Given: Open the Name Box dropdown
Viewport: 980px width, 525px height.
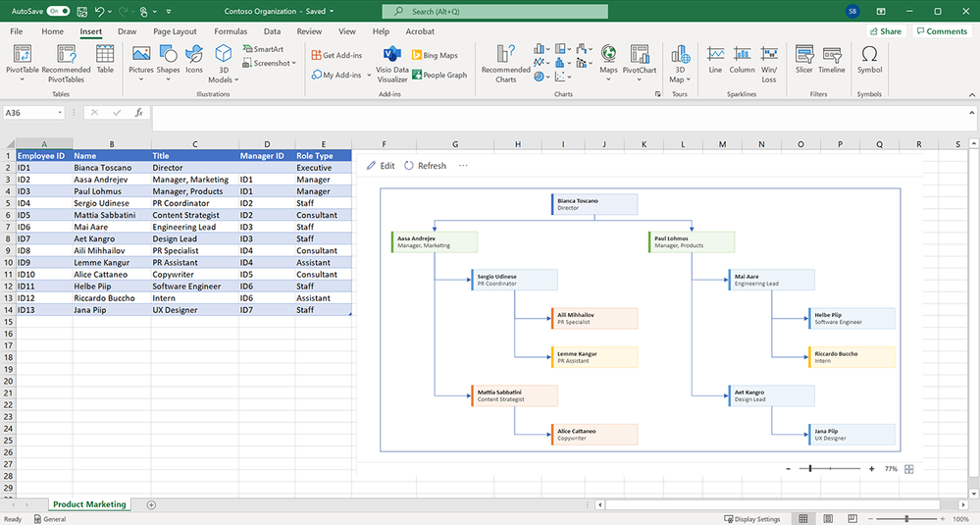Looking at the screenshot, I should tap(60, 113).
